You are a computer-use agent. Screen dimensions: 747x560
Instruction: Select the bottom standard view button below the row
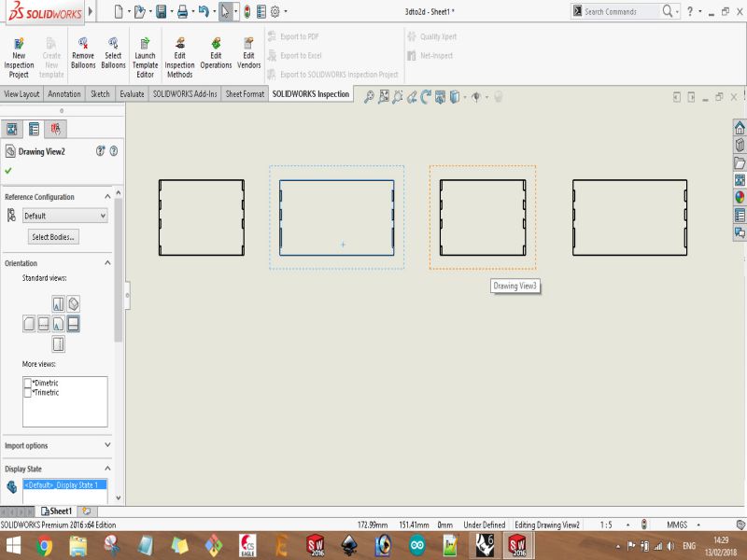pos(58,343)
